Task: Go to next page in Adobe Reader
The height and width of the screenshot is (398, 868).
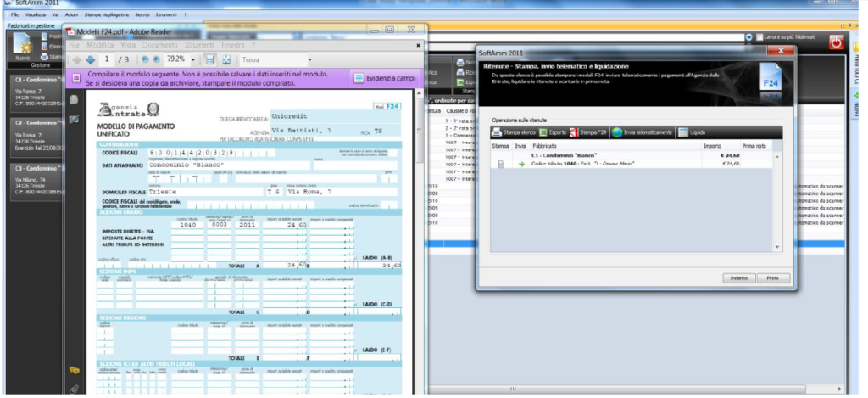Action: pyautogui.click(x=90, y=59)
